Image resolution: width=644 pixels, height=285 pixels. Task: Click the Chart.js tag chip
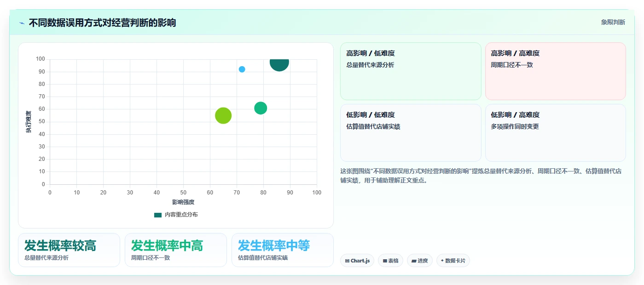click(357, 261)
